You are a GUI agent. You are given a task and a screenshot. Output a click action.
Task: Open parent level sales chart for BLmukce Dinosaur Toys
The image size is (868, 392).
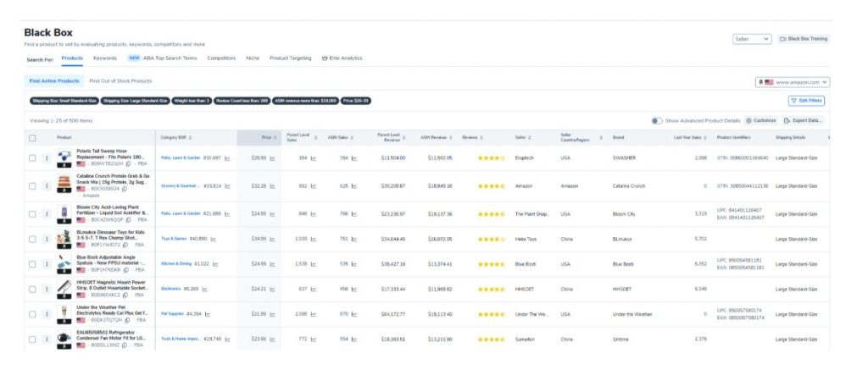tap(314, 240)
